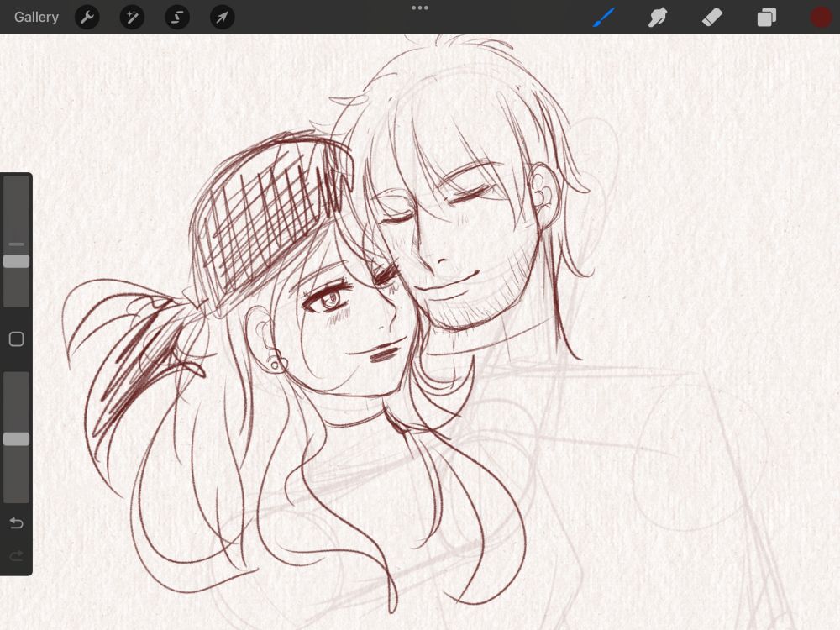Screen dimensions: 840x630
Task: Activate the Selection tool
Action: click(176, 17)
